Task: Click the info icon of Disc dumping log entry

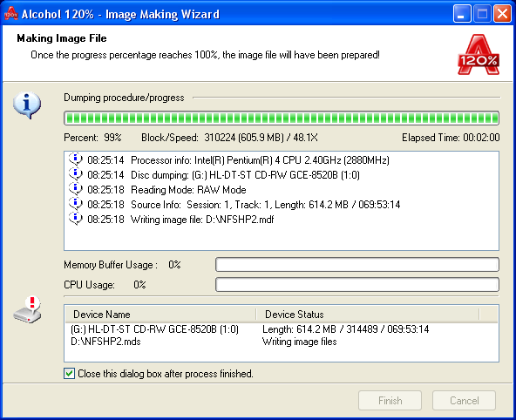Action: pos(75,174)
